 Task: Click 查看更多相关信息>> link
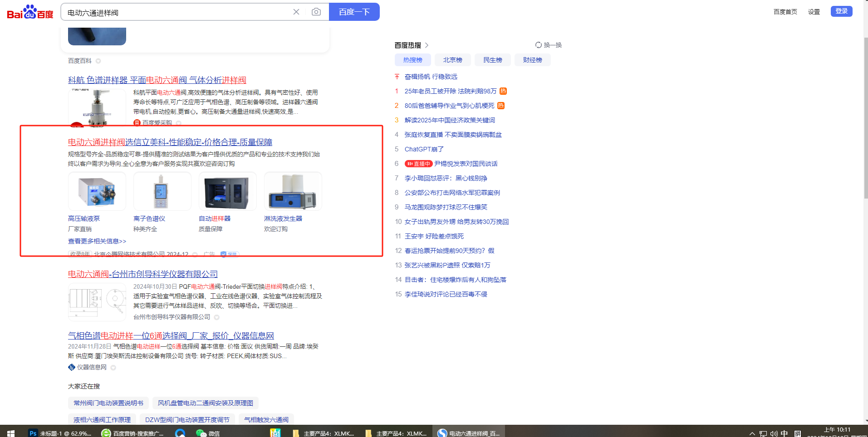[x=97, y=241]
